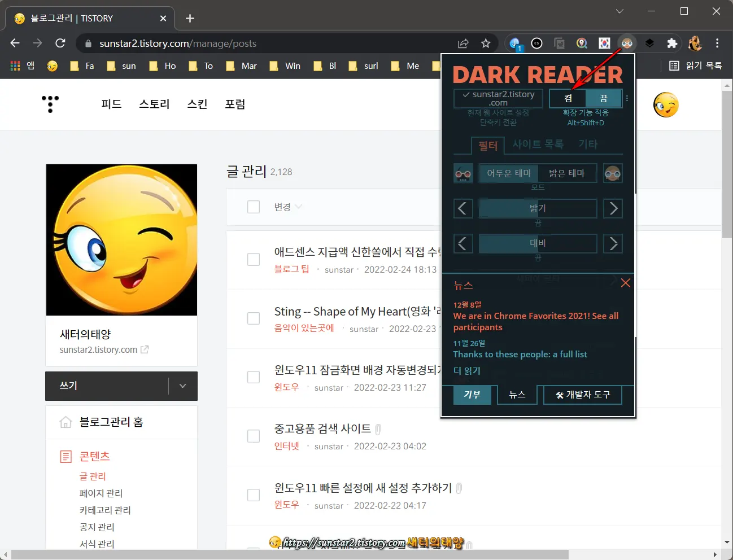Click the map pin extension icon
This screenshot has height=560, width=733.
[582, 43]
